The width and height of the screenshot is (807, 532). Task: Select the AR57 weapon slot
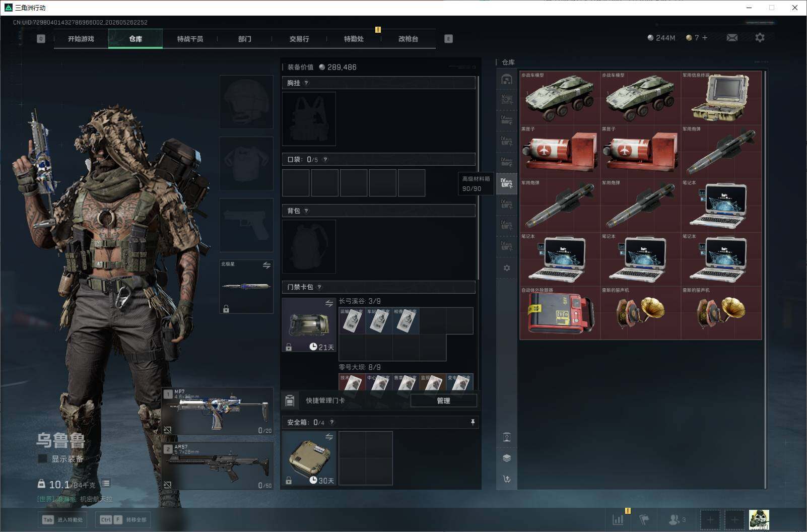218,466
